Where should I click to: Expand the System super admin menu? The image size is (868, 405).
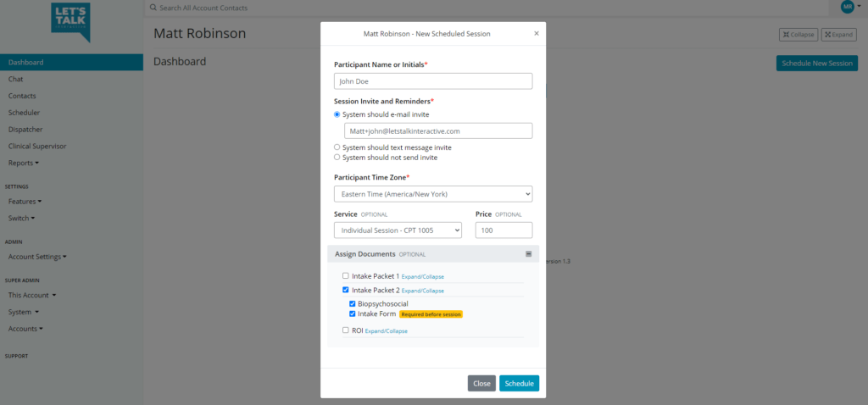coord(23,312)
